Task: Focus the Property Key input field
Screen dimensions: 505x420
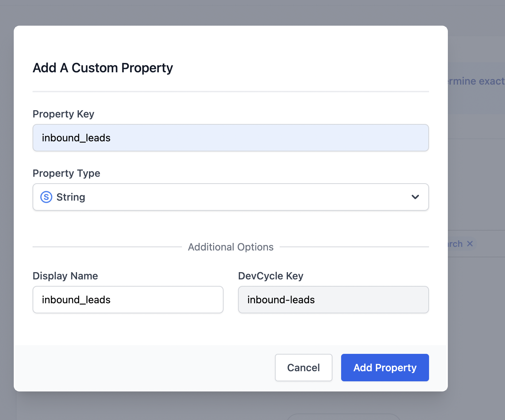Action: pos(231,138)
